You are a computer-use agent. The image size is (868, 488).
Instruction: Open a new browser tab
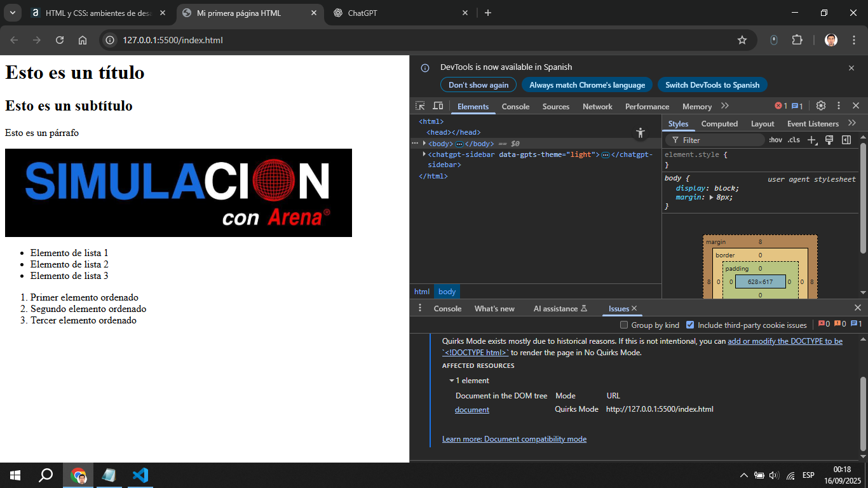tap(488, 13)
